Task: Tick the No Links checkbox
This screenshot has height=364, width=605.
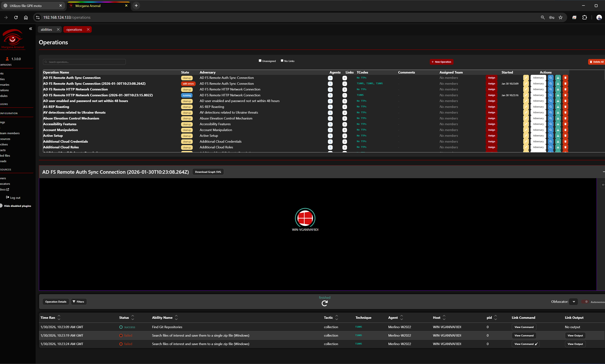Action: click(x=282, y=61)
